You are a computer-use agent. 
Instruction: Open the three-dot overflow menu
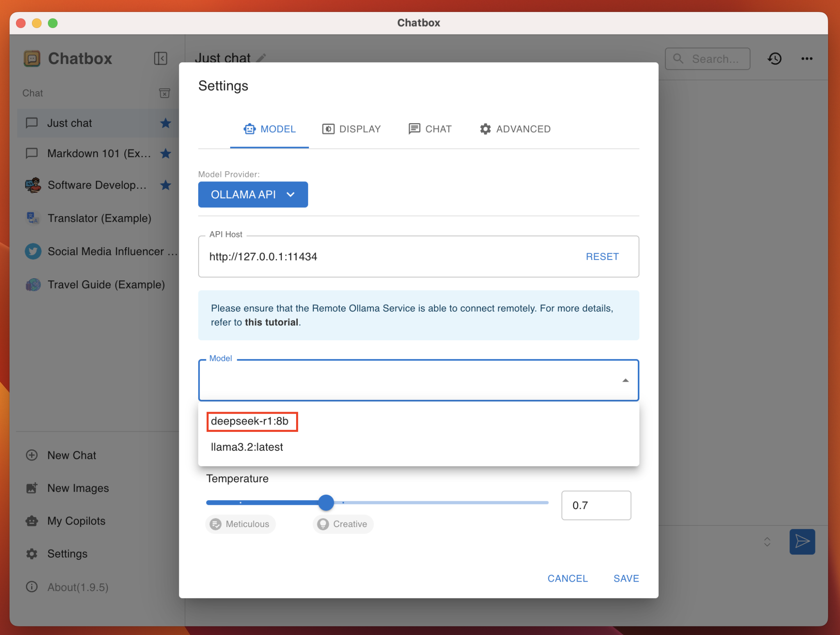tap(806, 59)
